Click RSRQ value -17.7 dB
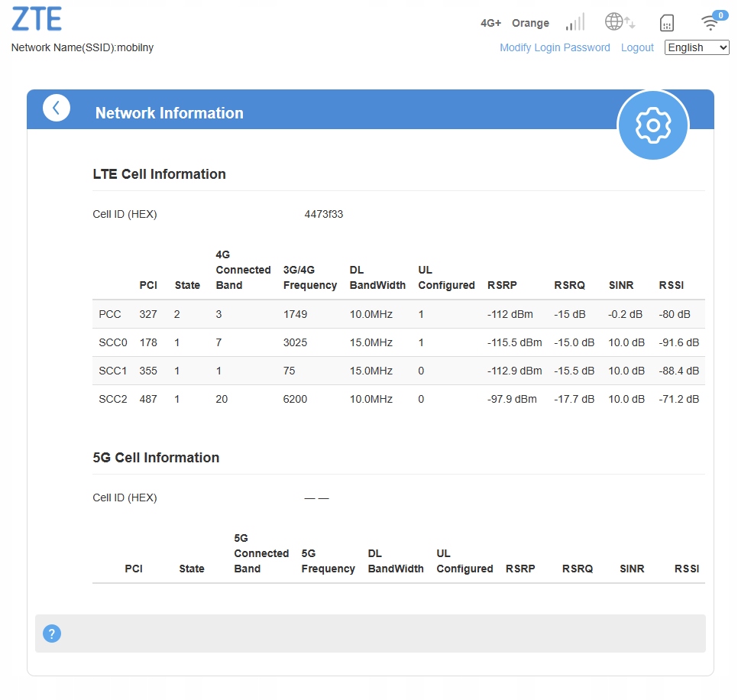This screenshot has width=738, height=700. tap(575, 399)
